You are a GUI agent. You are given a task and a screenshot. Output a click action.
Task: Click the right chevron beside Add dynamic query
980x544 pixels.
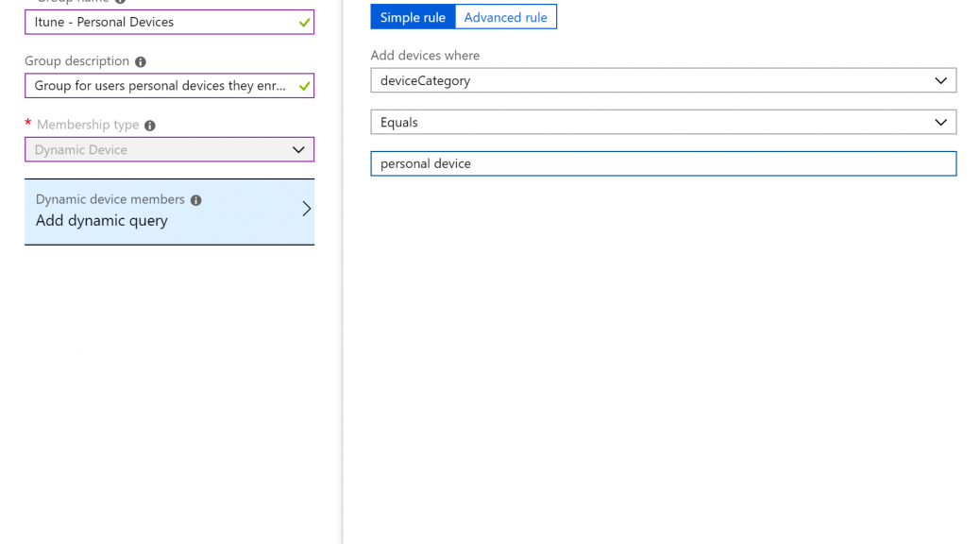(x=306, y=209)
